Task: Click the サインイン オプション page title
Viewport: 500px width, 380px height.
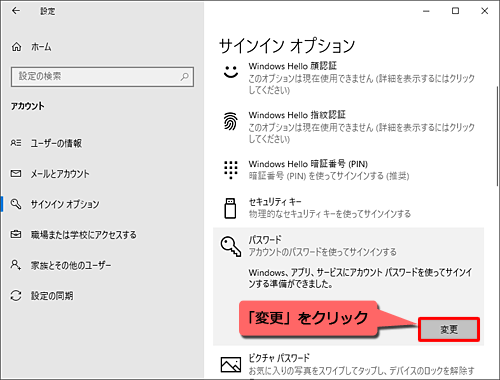Action: [287, 46]
